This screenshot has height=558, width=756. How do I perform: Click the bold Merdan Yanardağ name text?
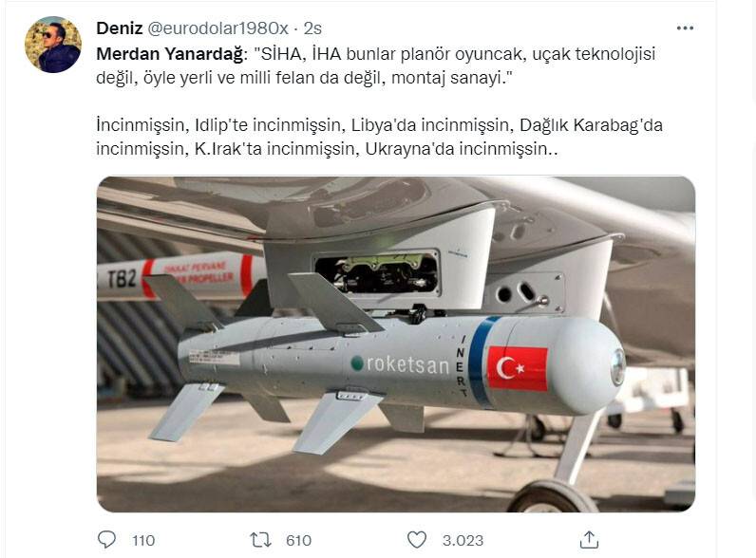(170, 54)
